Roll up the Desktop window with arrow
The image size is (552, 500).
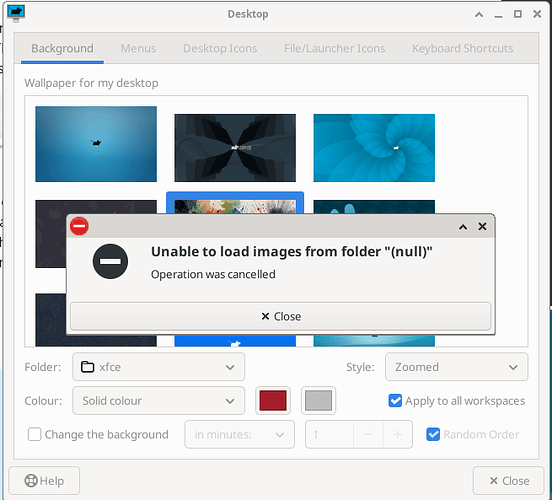[x=479, y=14]
